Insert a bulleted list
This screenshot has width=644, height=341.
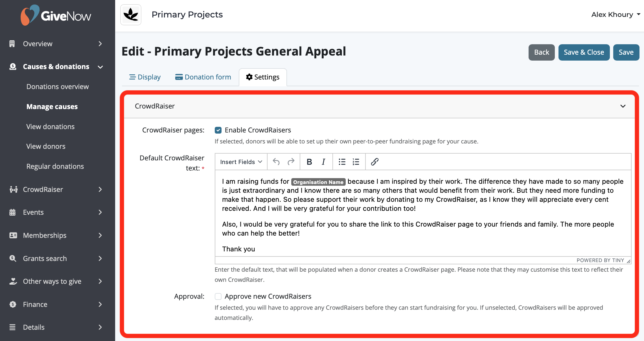(342, 162)
